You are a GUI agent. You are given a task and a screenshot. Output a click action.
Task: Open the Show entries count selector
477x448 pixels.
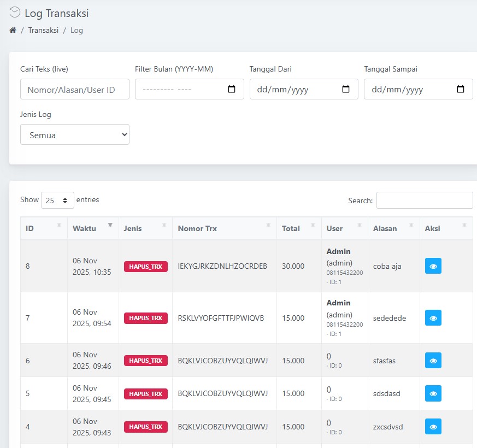click(57, 201)
